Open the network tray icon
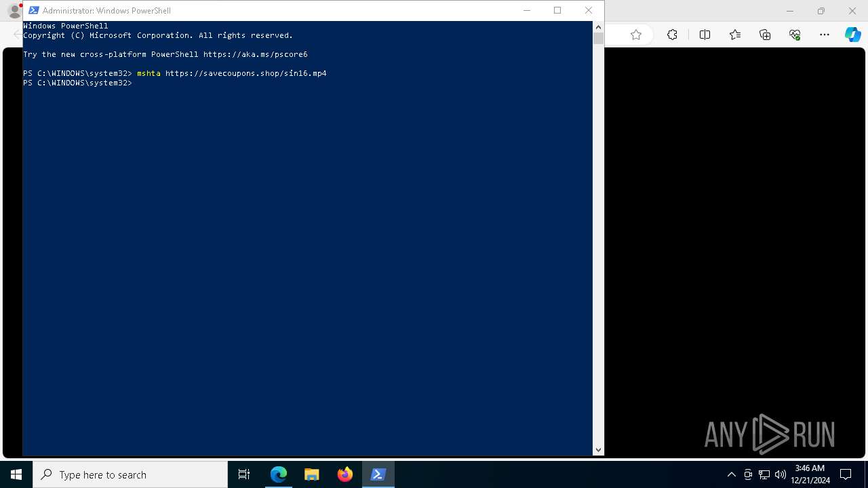This screenshot has height=488, width=868. coord(764,474)
